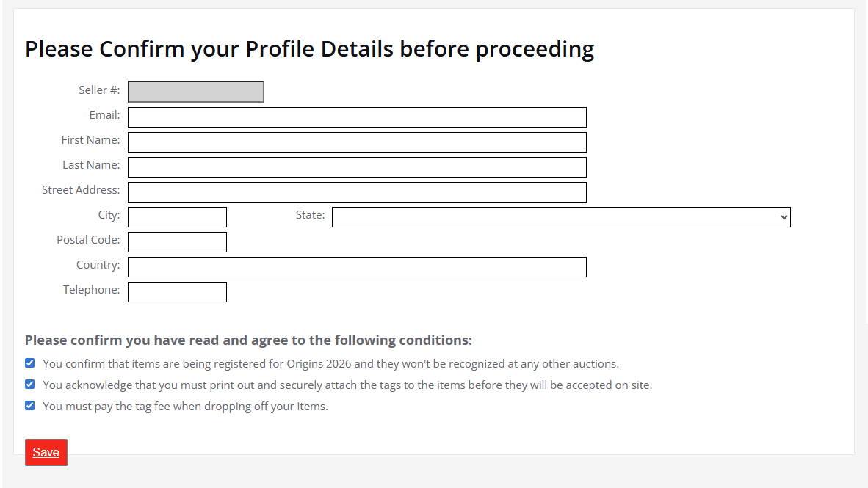Click the 'Seller #:' text label
The width and height of the screenshot is (868, 488).
pos(99,90)
